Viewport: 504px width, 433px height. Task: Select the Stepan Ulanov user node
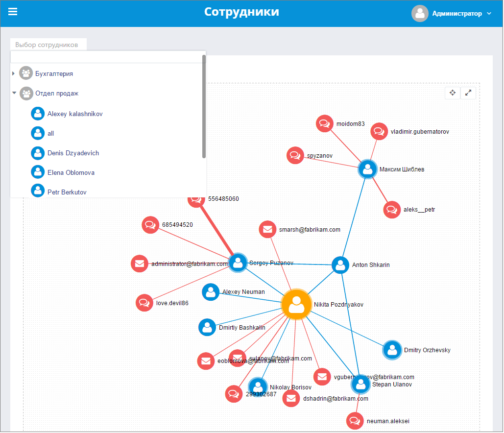[x=360, y=384]
